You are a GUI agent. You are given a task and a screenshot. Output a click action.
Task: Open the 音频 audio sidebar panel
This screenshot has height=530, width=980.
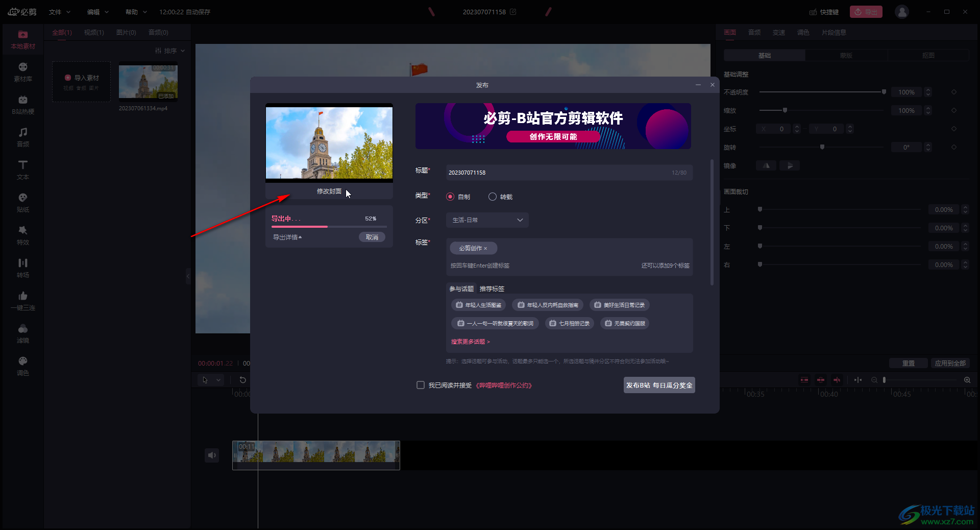[x=23, y=138]
